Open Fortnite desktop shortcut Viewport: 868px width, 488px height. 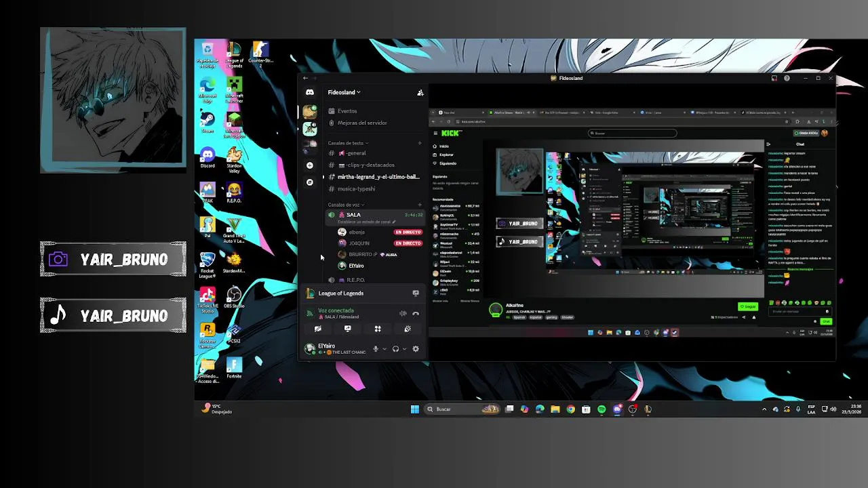(x=235, y=369)
